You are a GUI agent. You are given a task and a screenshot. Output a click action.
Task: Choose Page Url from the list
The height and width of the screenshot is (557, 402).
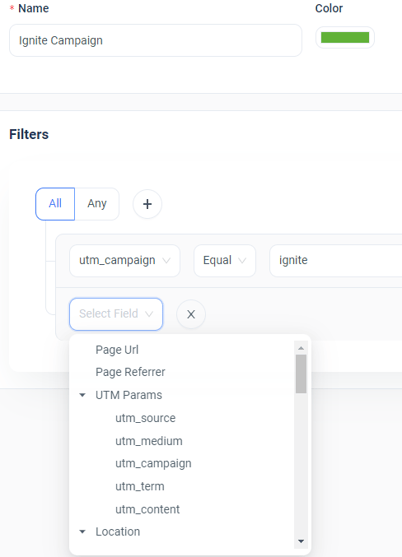tap(117, 350)
